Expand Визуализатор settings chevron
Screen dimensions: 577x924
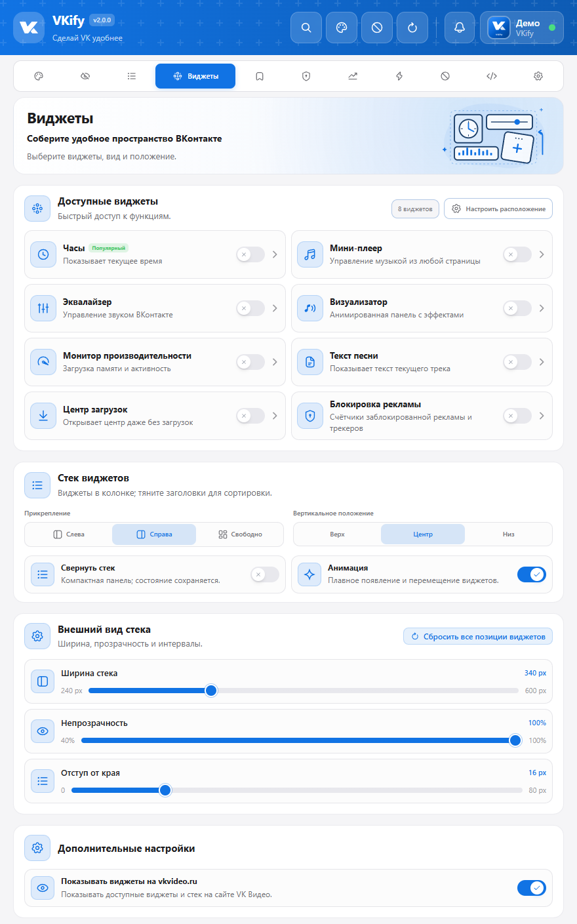(x=542, y=308)
